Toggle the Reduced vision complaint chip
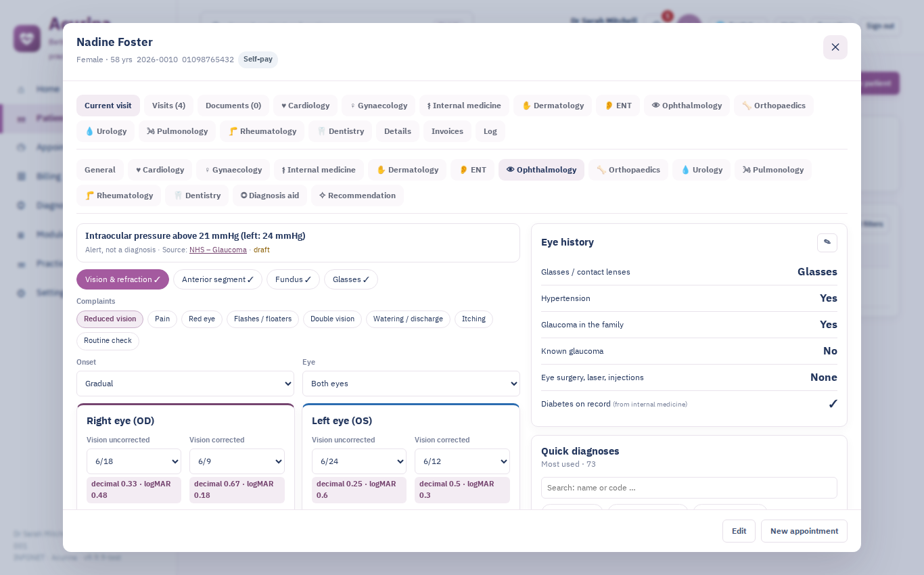This screenshot has width=924, height=575. (x=110, y=319)
